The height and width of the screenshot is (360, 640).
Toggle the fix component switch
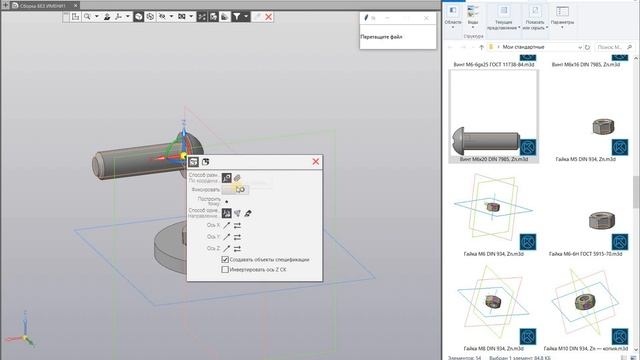click(236, 189)
